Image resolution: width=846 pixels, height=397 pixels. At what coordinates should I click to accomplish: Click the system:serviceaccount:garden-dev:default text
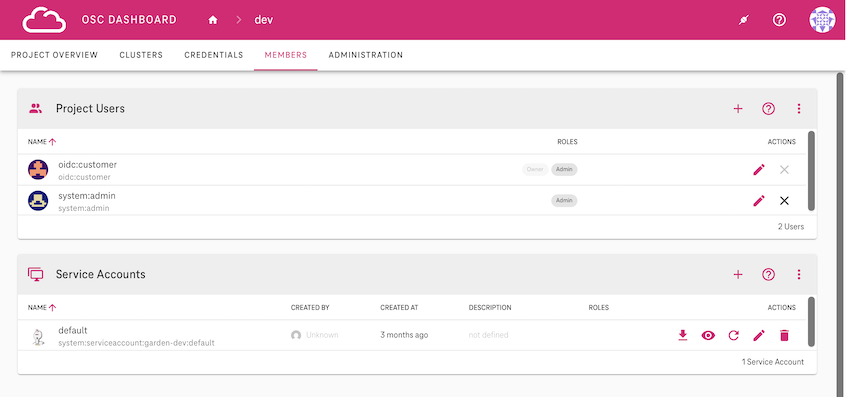click(137, 343)
